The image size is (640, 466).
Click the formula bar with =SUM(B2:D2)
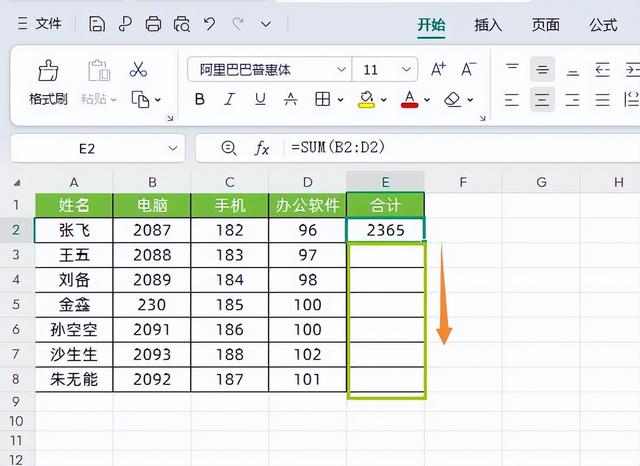tap(460, 147)
